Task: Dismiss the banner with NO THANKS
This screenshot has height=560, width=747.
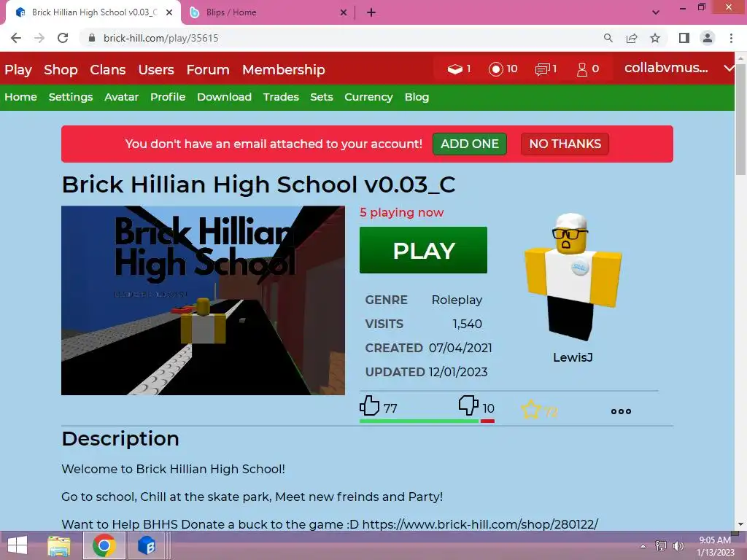Action: tap(565, 144)
